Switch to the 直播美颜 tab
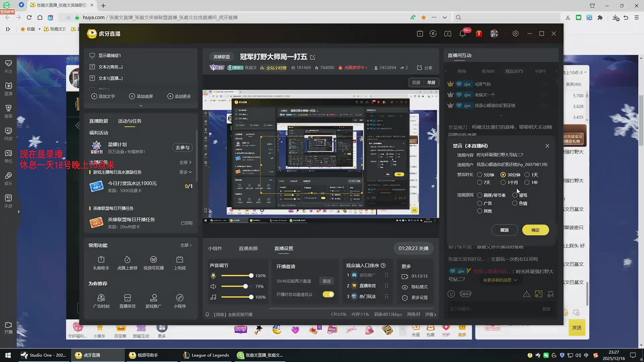 tap(248, 248)
